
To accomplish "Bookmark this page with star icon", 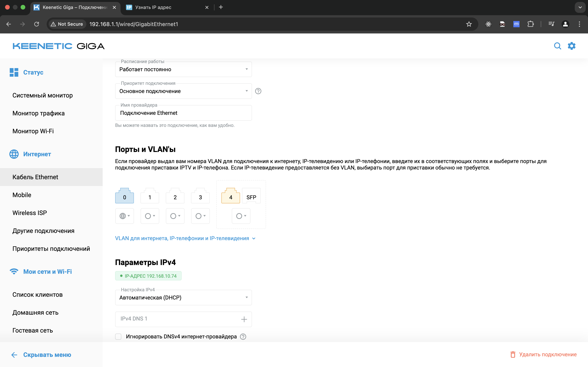I will click(x=469, y=24).
